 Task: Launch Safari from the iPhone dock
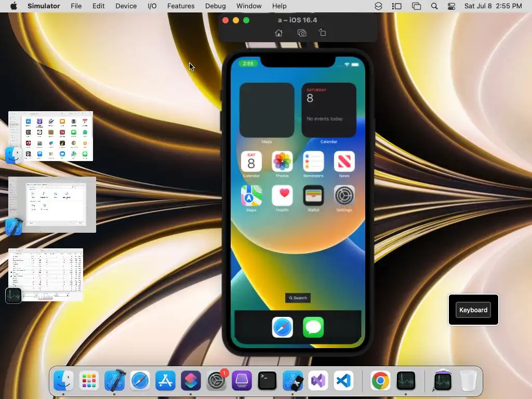click(x=282, y=327)
